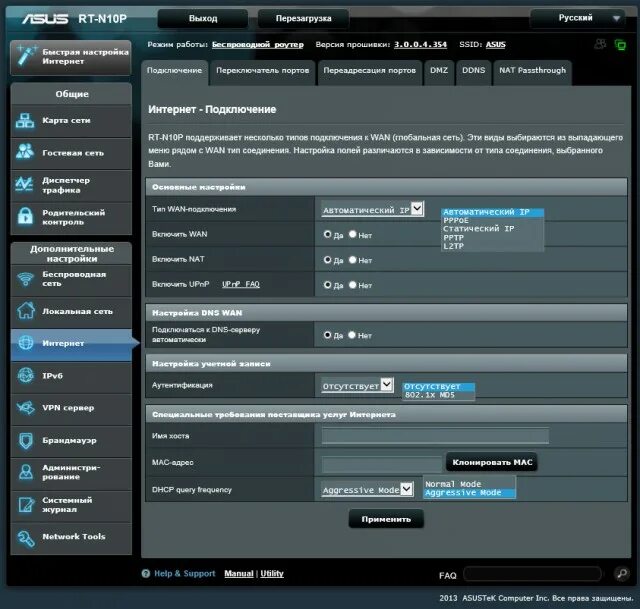
Task: Select Нет for Включить WAN
Action: pyautogui.click(x=353, y=234)
